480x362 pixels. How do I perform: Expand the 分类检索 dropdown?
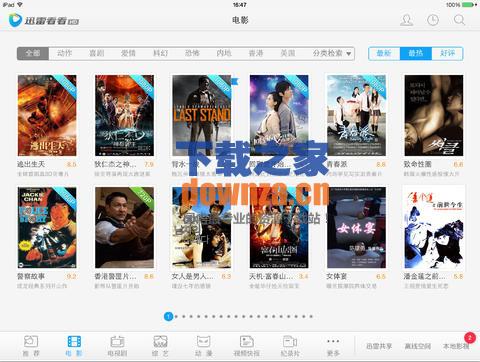(x=332, y=53)
